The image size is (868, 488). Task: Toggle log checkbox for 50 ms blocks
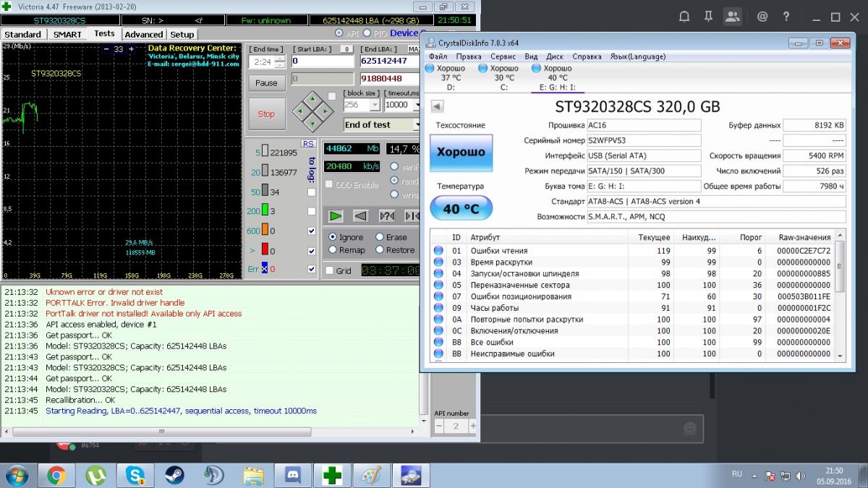(x=312, y=192)
